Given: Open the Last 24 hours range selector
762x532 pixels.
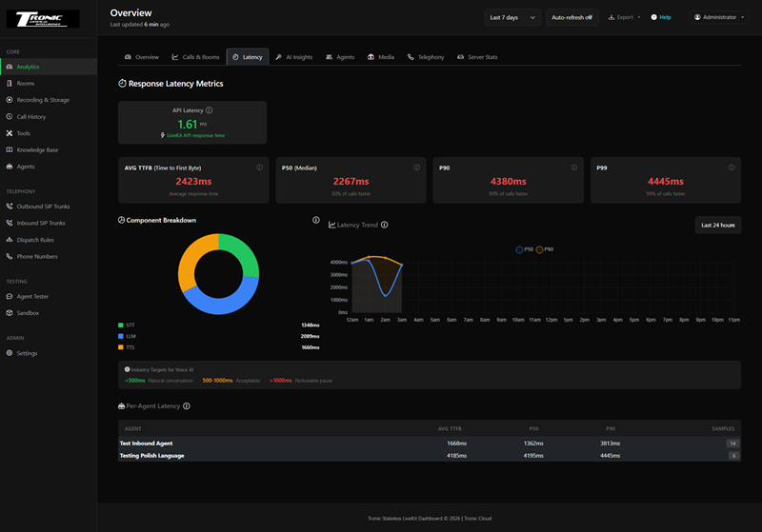Looking at the screenshot, I should pos(718,225).
